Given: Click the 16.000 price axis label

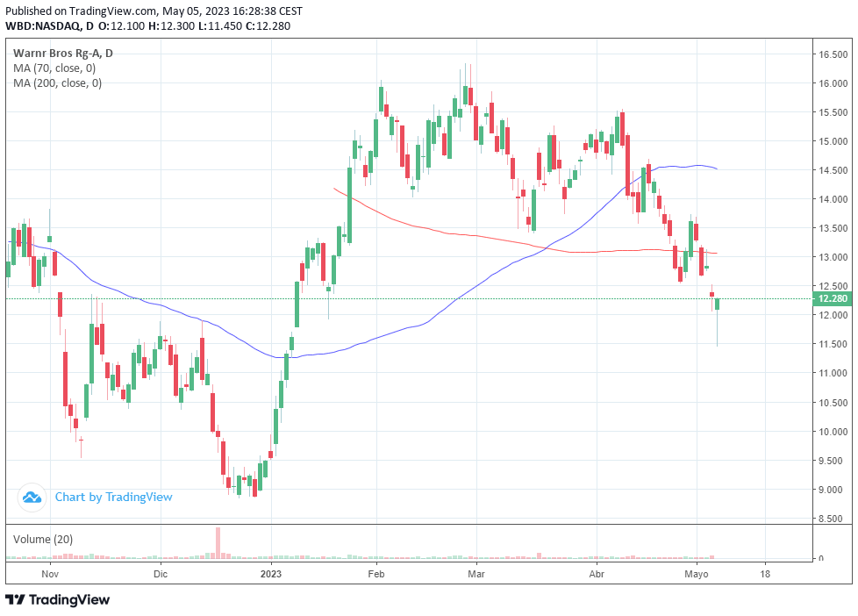Looking at the screenshot, I should coord(833,83).
